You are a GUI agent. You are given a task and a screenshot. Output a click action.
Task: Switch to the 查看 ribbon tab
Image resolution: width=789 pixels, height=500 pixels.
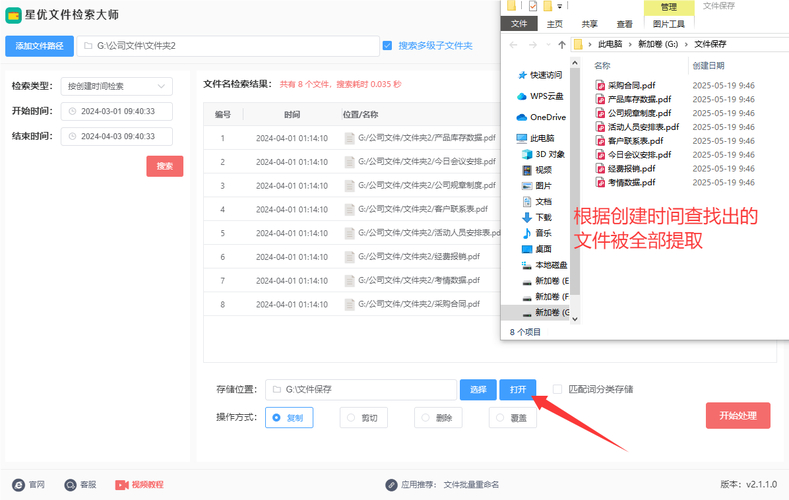(625, 24)
